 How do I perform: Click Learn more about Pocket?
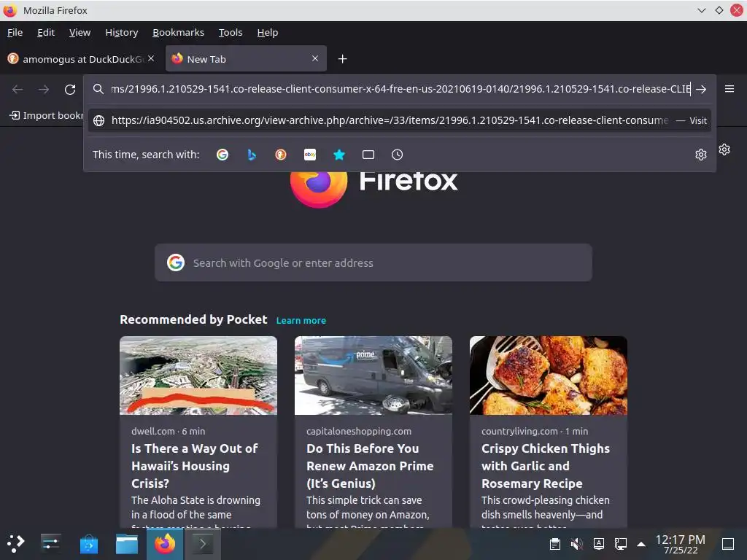[301, 321]
